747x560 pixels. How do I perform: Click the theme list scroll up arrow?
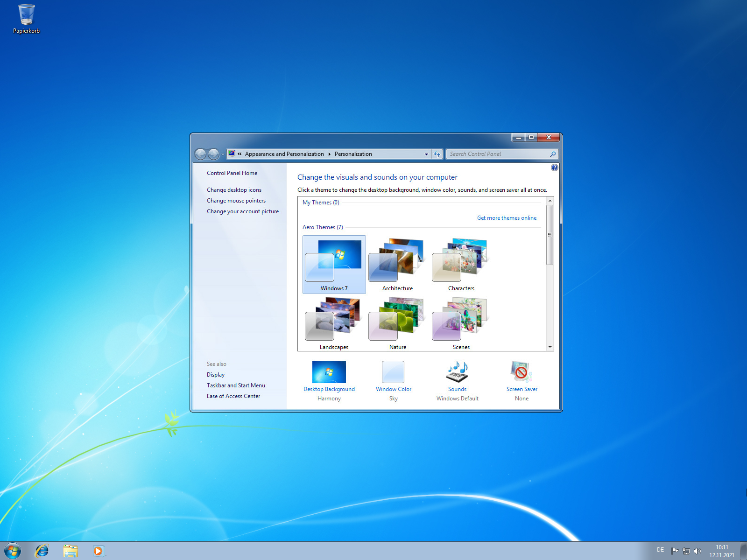tap(550, 201)
